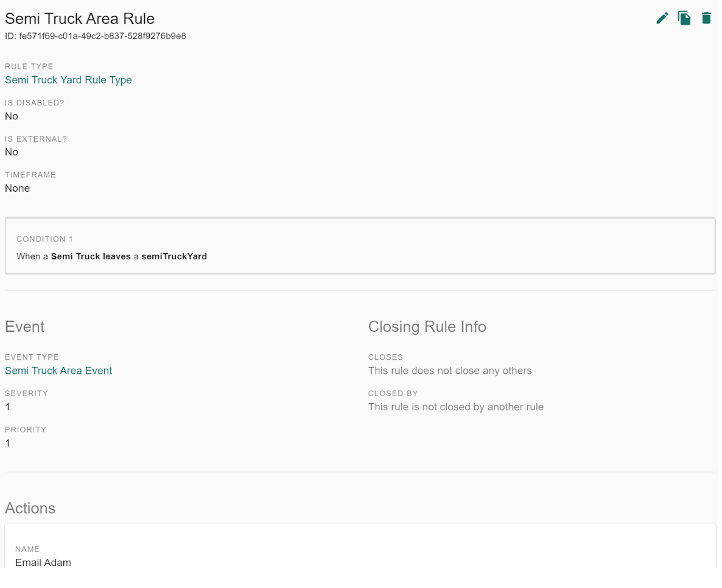722x588 pixels.
Task: Click 'This rule does not close any others'
Action: (x=450, y=371)
